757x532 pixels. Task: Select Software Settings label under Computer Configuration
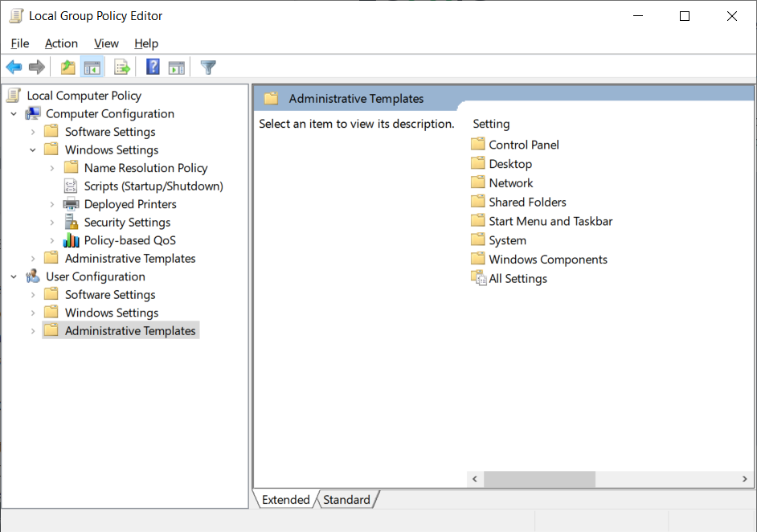pyautogui.click(x=110, y=132)
